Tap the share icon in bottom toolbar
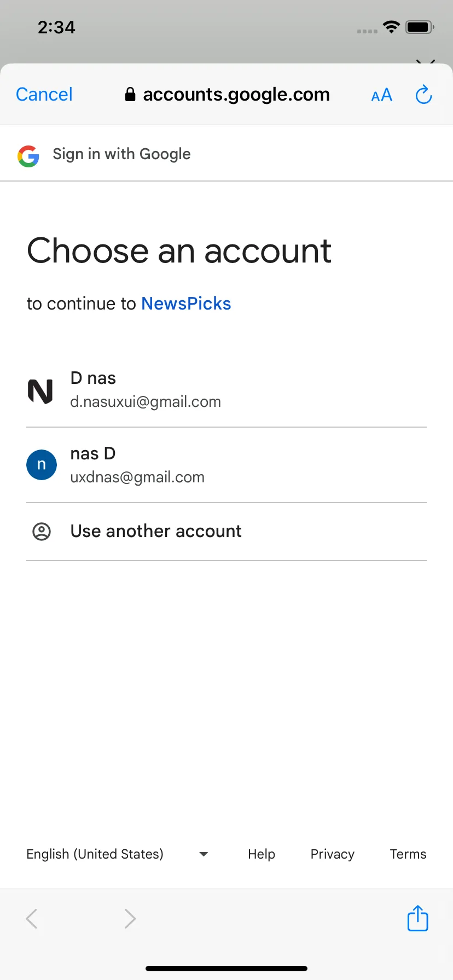Image resolution: width=453 pixels, height=980 pixels. 418,918
